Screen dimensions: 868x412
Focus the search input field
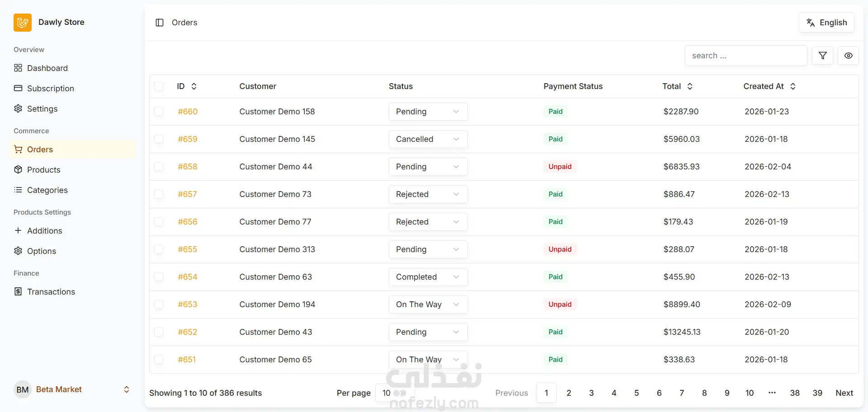[x=746, y=56]
